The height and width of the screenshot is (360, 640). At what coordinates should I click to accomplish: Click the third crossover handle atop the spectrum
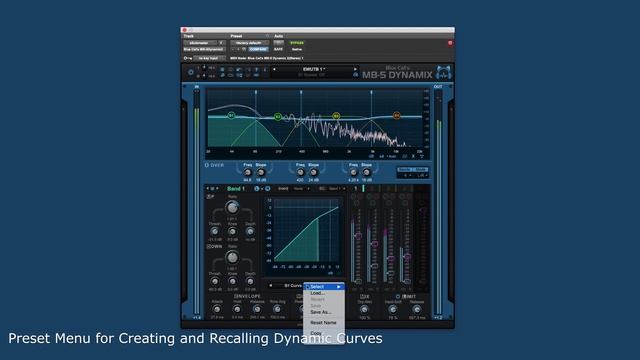[371, 93]
